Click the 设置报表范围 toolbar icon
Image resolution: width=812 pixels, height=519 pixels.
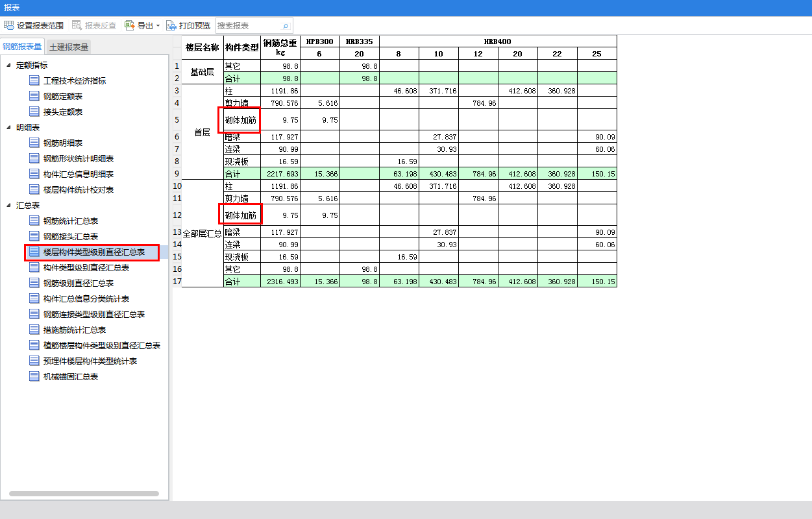point(9,26)
